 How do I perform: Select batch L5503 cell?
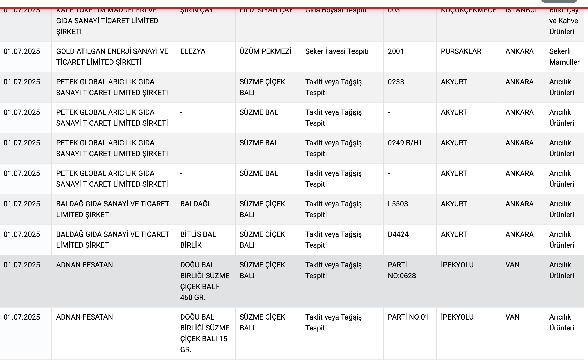point(410,209)
